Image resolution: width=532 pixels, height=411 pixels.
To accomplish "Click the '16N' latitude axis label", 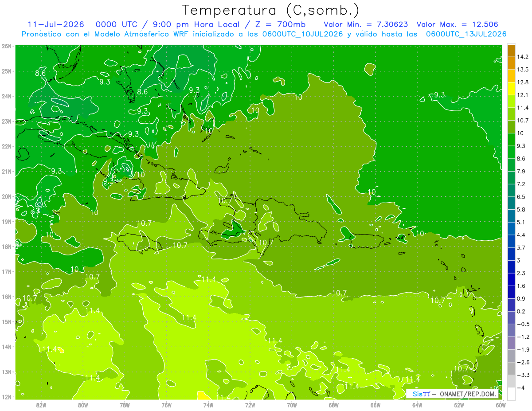I will [7, 297].
